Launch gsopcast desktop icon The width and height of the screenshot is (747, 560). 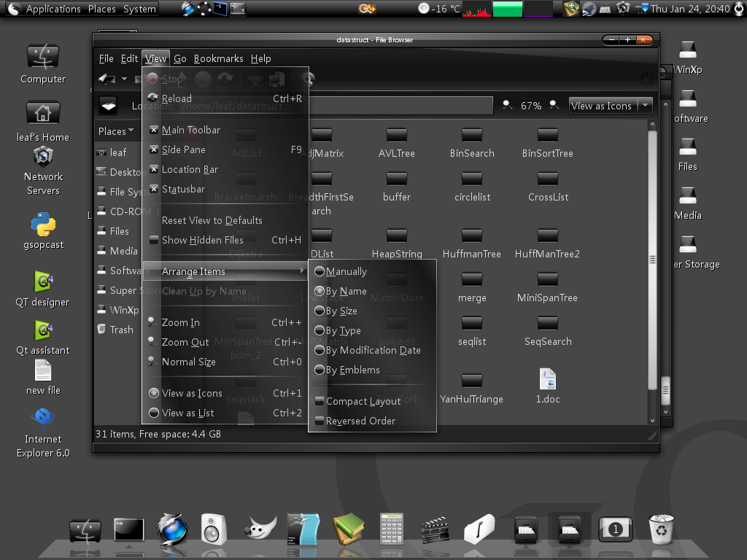pos(43,225)
